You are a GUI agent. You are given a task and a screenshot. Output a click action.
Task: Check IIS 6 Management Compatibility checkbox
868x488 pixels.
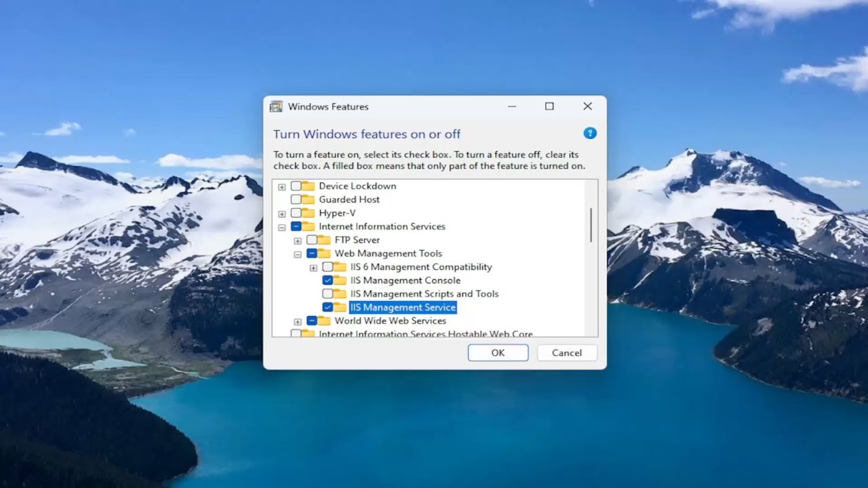tap(328, 267)
